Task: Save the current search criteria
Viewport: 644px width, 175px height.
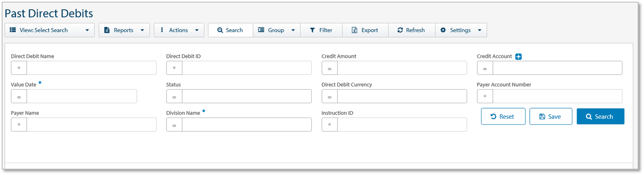Action: click(550, 117)
